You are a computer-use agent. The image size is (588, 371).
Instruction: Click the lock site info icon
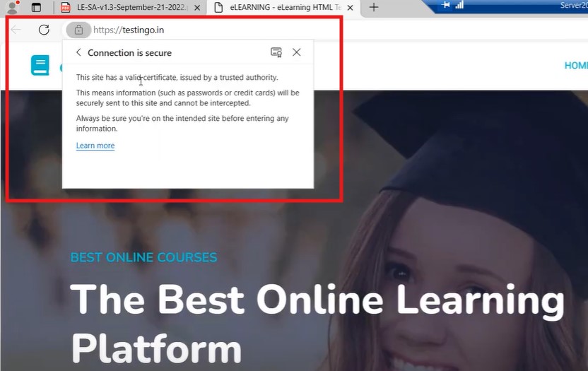pos(78,30)
